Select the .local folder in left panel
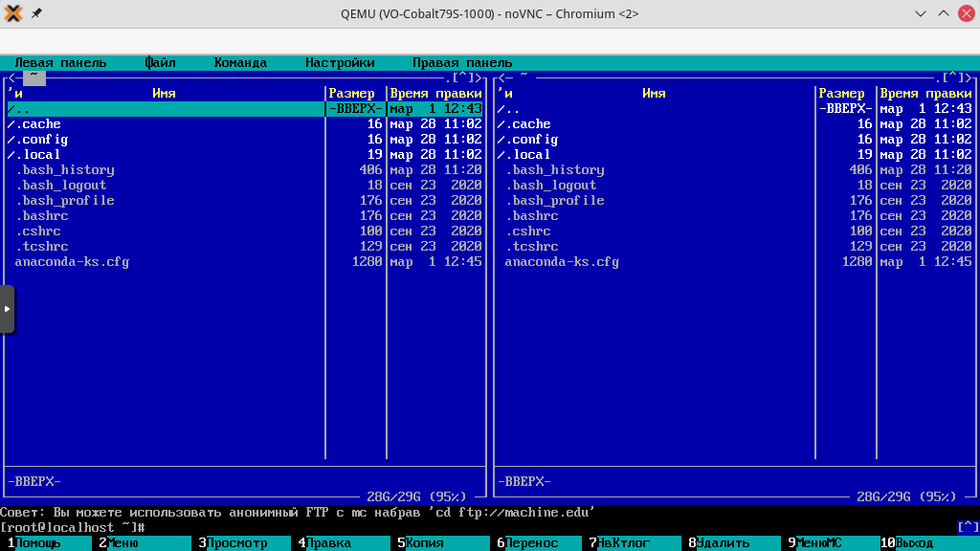 [245, 154]
